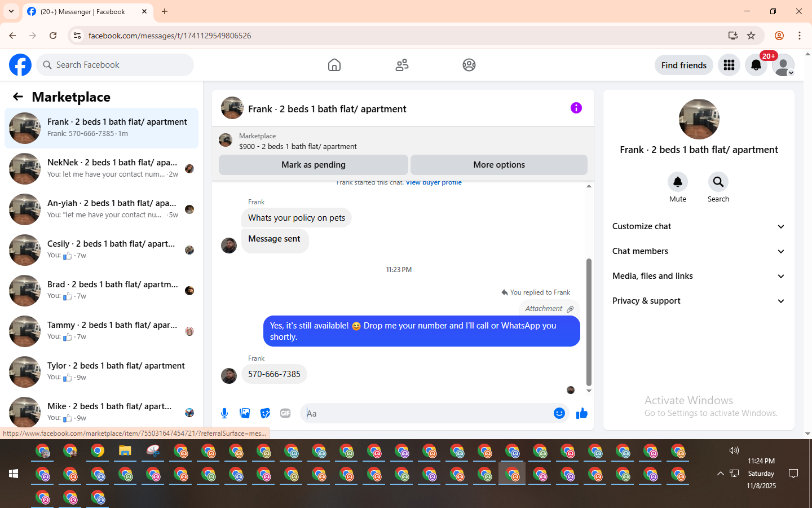This screenshot has height=508, width=812.
Task: Install app icon in address bar
Action: coord(733,36)
